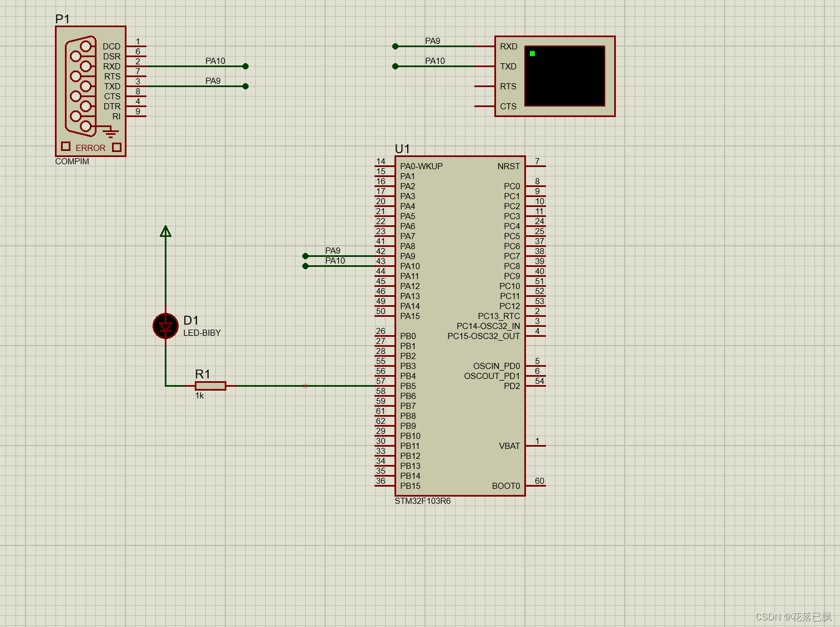Select the COMPIM serial connector P1
The height and width of the screenshot is (627, 840).
90,92
